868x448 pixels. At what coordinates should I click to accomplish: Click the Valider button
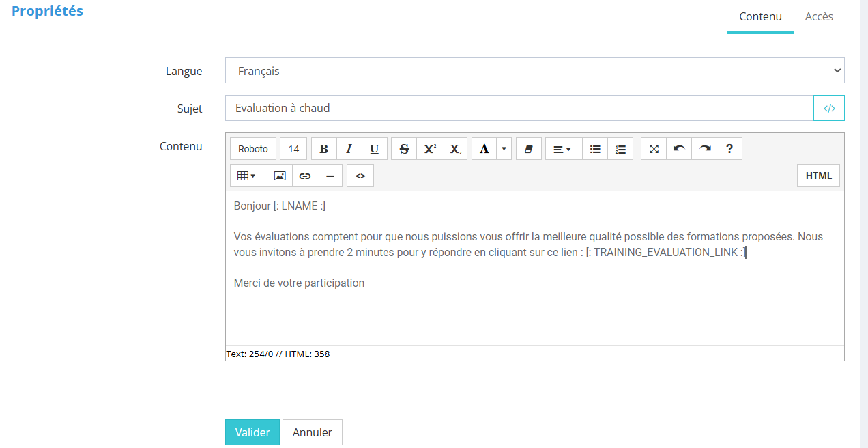252,432
